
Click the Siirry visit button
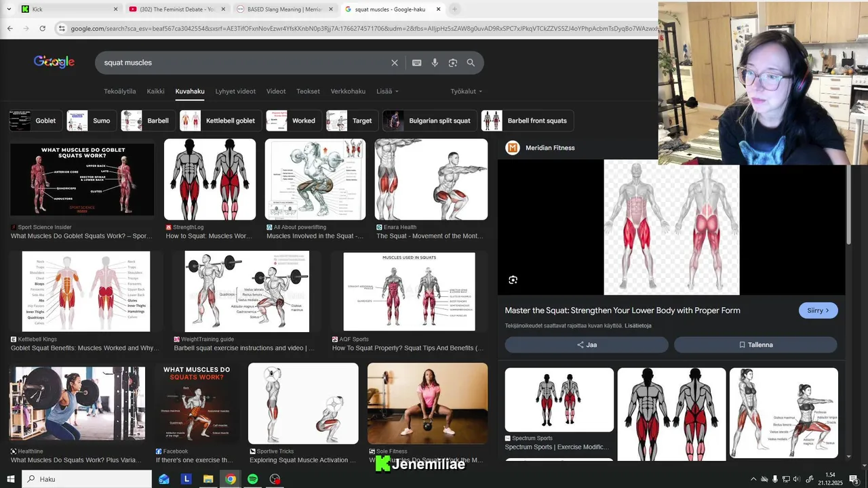coord(818,310)
